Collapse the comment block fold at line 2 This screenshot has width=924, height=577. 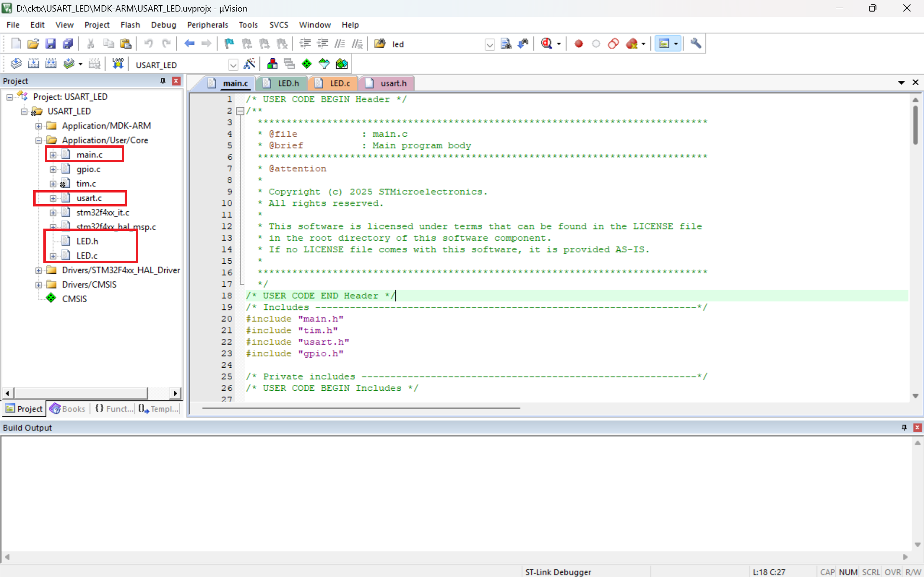[240, 111]
